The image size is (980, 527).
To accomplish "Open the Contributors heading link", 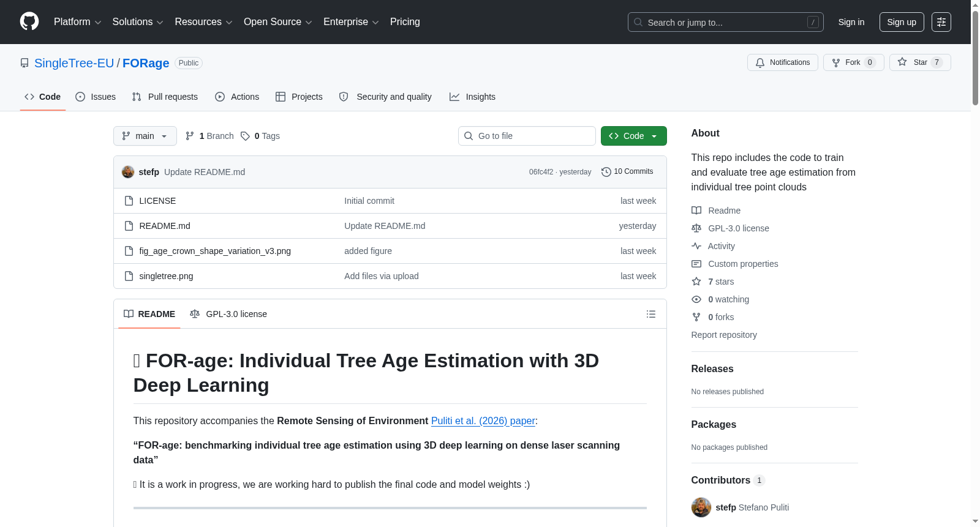I will [728, 480].
